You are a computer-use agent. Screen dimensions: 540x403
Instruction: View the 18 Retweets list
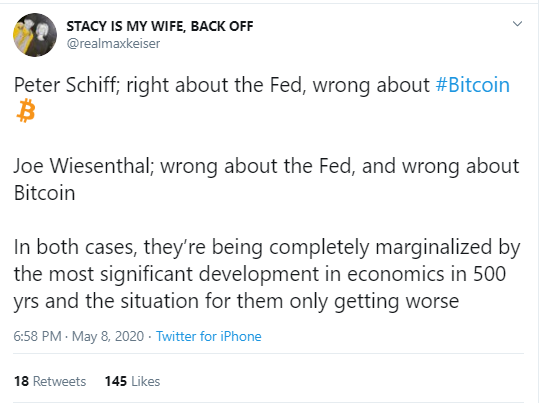pos(50,381)
